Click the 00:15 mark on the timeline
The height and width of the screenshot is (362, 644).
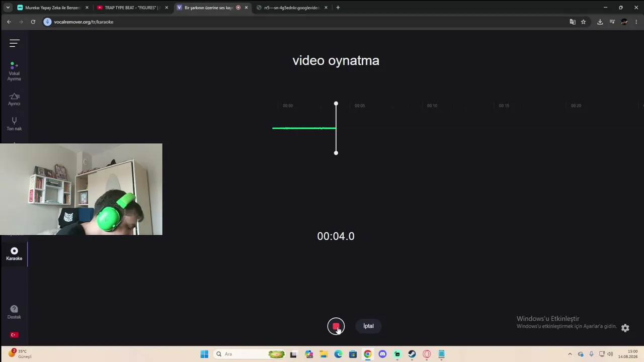(504, 106)
